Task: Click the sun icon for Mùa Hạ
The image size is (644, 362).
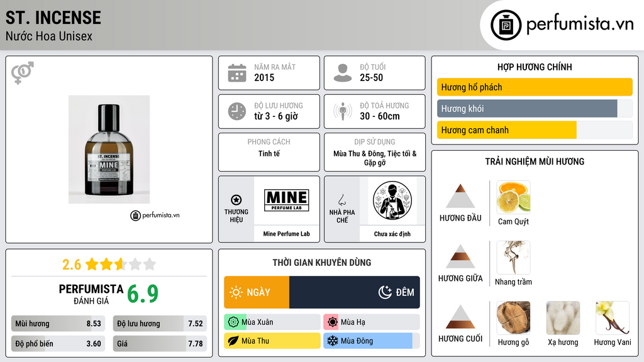Action: (x=333, y=322)
